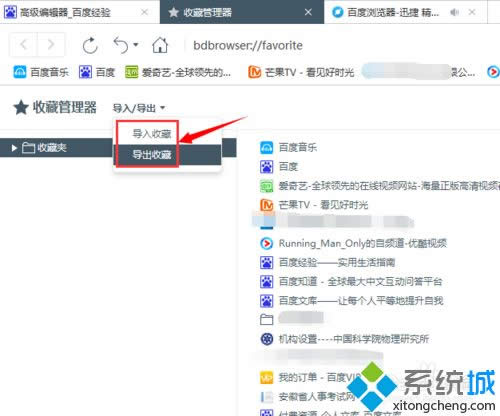
Task: Open the 导入/导出 dropdown menu
Action: 139,108
